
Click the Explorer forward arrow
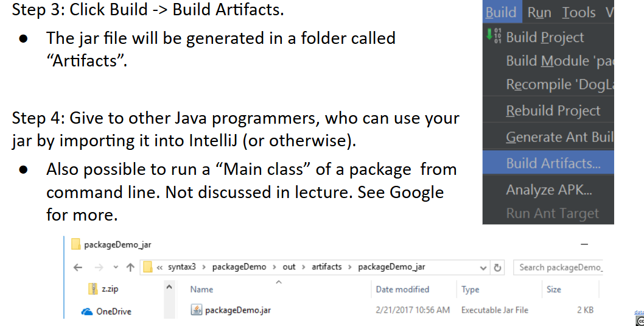coord(99,268)
